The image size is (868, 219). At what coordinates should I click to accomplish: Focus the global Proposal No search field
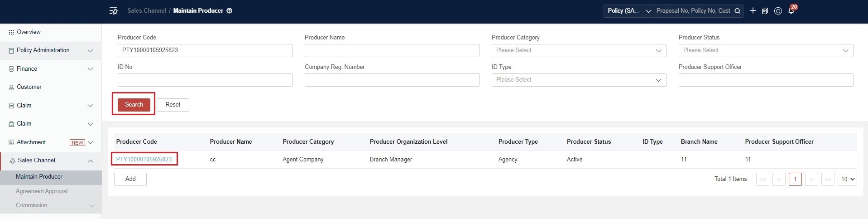(x=693, y=11)
